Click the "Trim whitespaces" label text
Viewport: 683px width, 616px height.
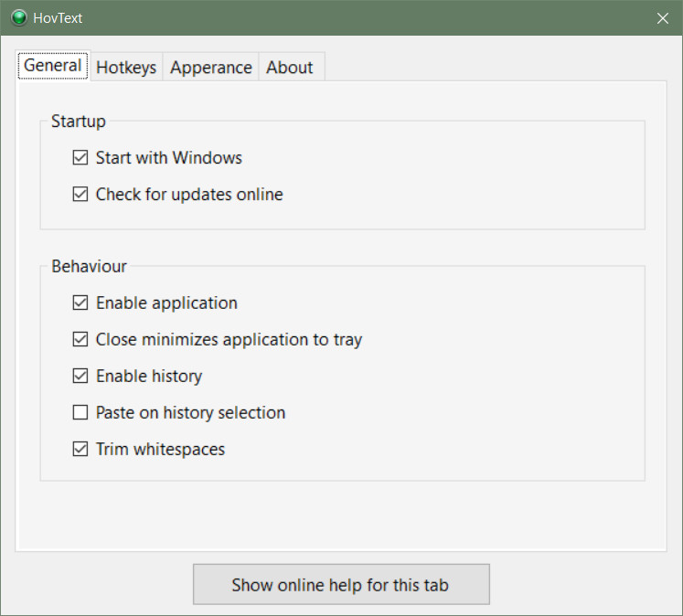[160, 450]
